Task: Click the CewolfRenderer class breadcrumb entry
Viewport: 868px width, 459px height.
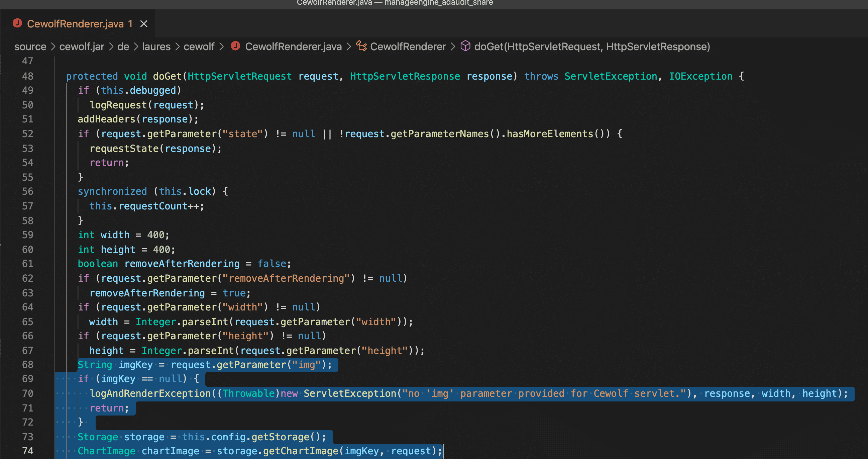Action: 408,47
